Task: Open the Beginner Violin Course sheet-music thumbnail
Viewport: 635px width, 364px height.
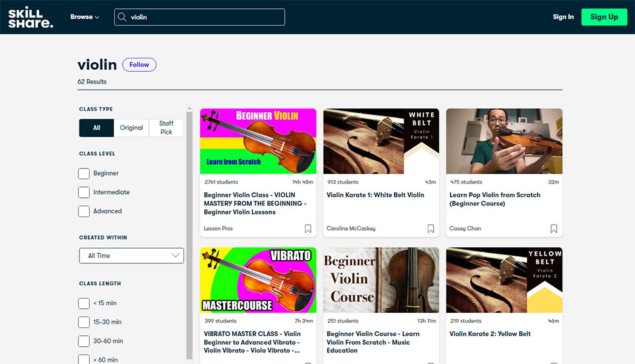Action: [x=381, y=280]
